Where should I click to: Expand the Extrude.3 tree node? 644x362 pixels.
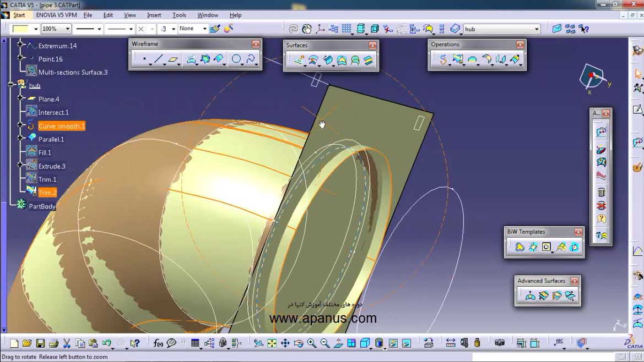[20, 165]
